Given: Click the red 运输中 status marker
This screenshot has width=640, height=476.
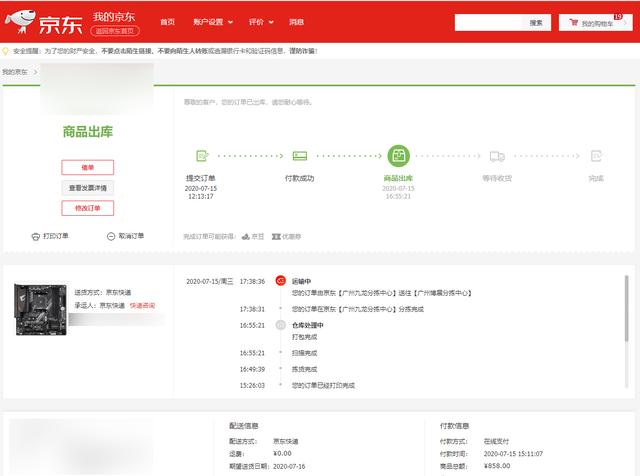Looking at the screenshot, I should click(x=280, y=281).
